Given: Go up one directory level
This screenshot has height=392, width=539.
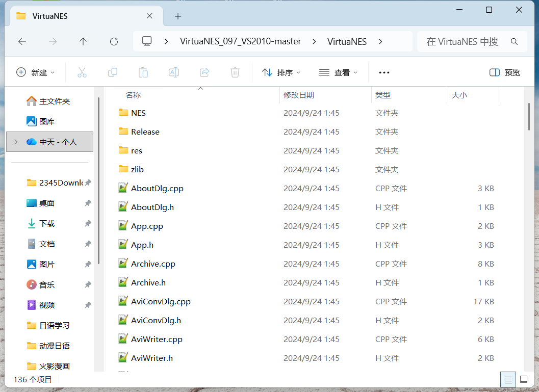Looking at the screenshot, I should (x=83, y=42).
